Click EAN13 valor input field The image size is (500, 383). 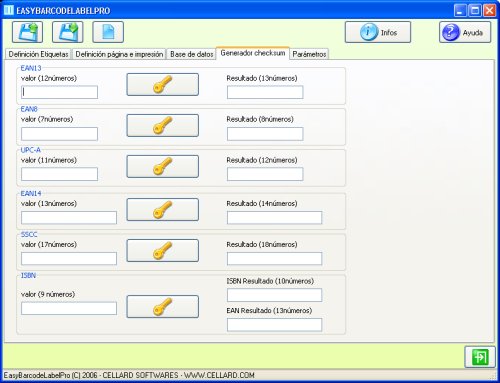click(x=59, y=92)
